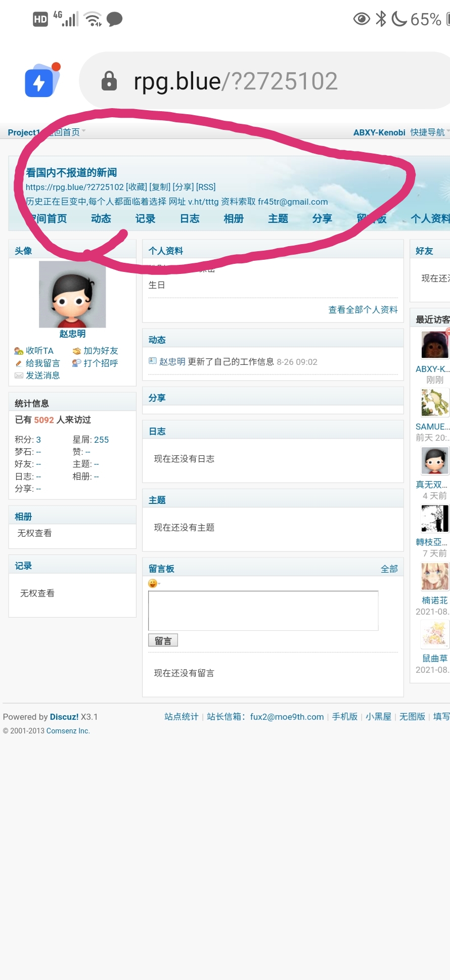Open the address bar showing rpg.blue/?2725102
Screen dimensions: 450x980
[x=264, y=81]
